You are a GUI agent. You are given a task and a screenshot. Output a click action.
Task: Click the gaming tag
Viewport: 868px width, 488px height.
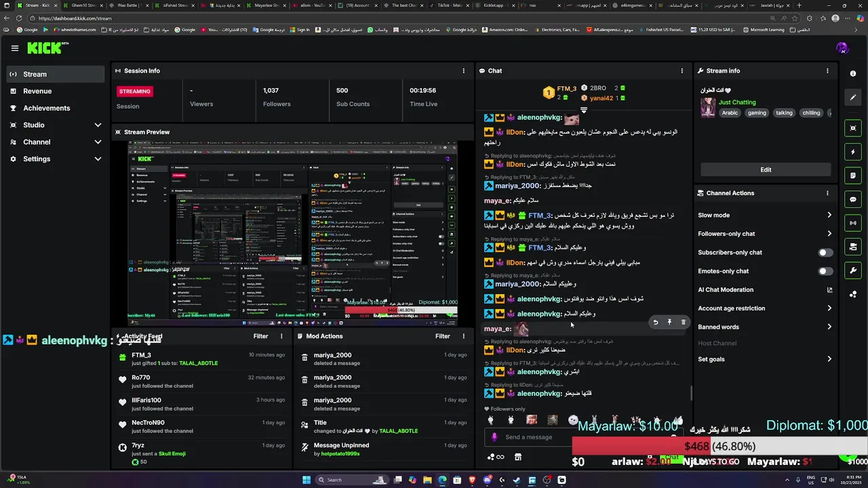coord(757,113)
